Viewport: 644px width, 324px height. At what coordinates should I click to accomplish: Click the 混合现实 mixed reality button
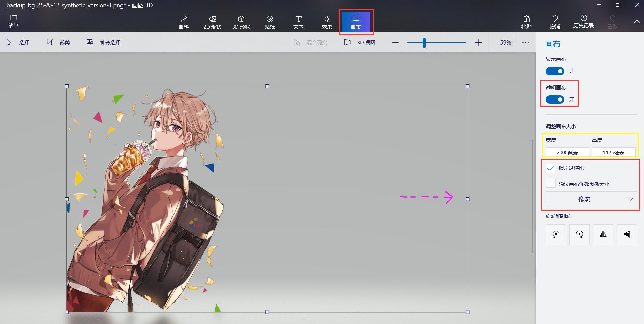tap(311, 42)
